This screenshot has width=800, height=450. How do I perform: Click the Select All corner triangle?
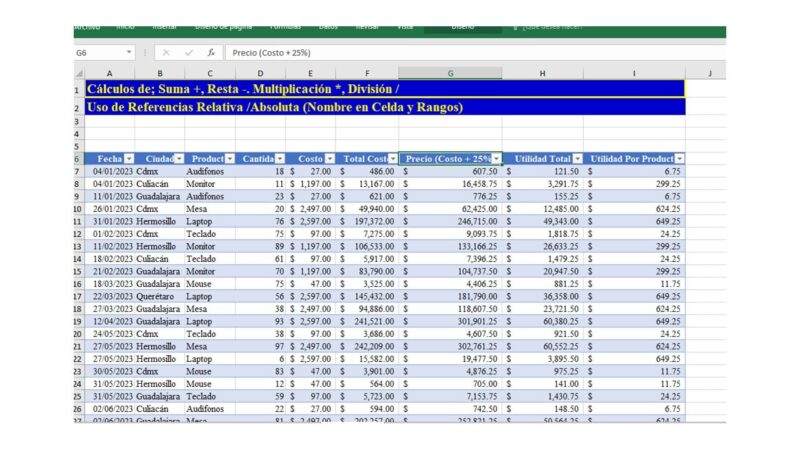point(79,73)
